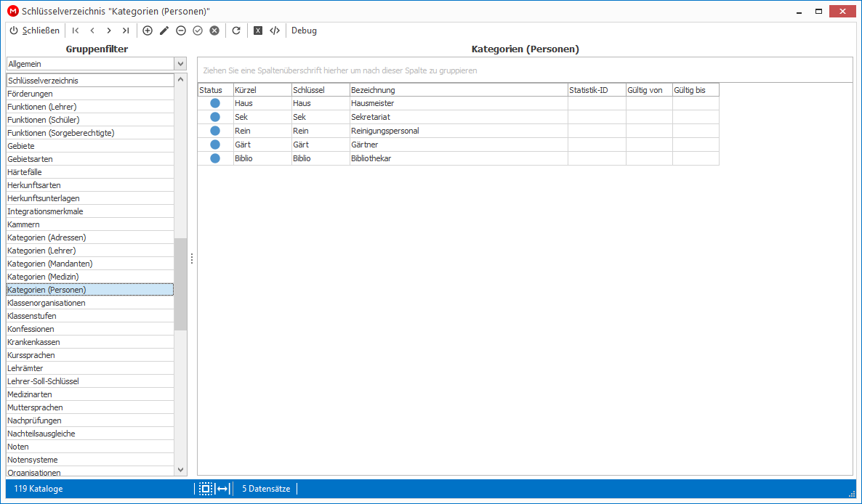The image size is (862, 504).
Task: Cancel changes with X circle icon
Action: [x=214, y=31]
